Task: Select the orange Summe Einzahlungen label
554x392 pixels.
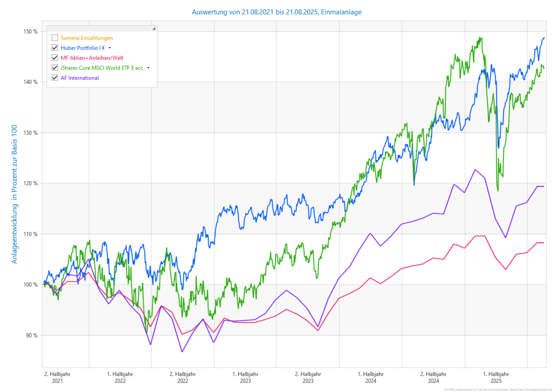Action: pos(87,38)
